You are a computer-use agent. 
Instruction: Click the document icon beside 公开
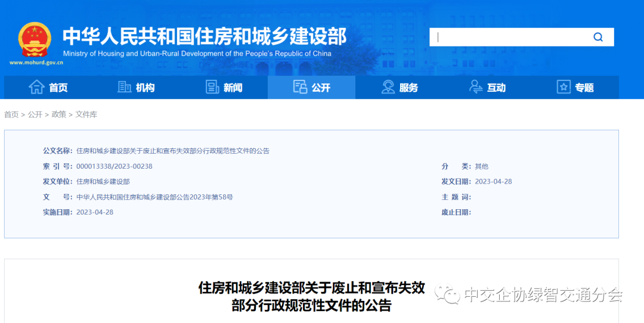[300, 87]
